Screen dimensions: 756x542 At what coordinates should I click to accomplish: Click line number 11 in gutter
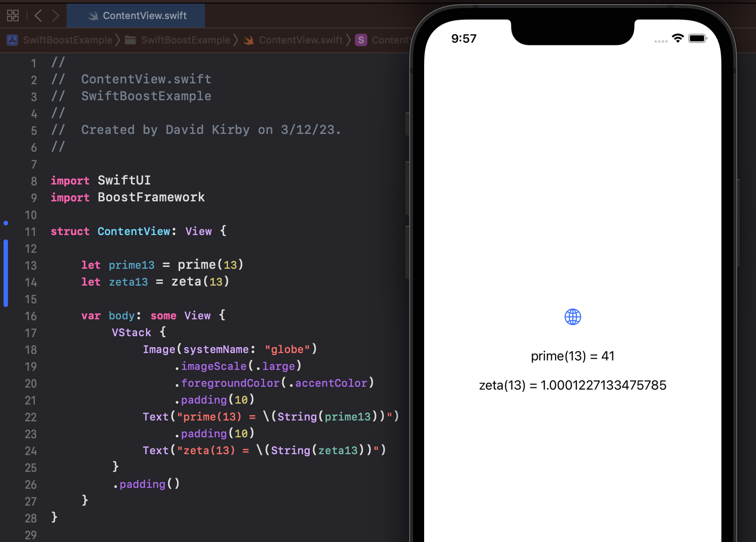tap(30, 232)
